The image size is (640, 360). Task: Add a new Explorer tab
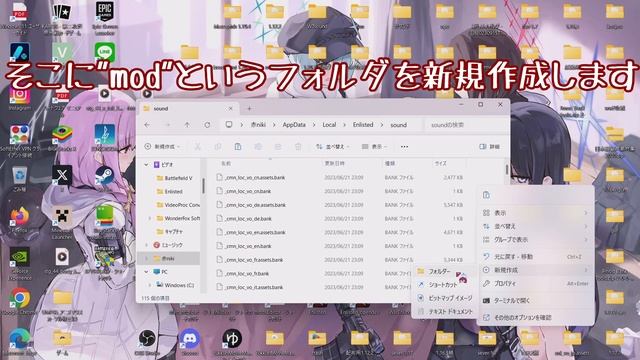pos(249,109)
